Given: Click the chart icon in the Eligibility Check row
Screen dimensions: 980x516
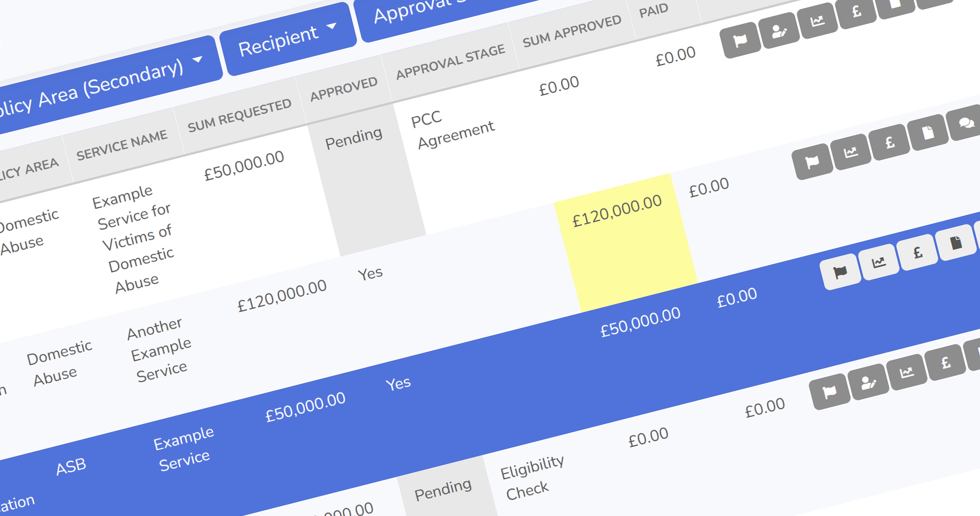Looking at the screenshot, I should coord(906,372).
